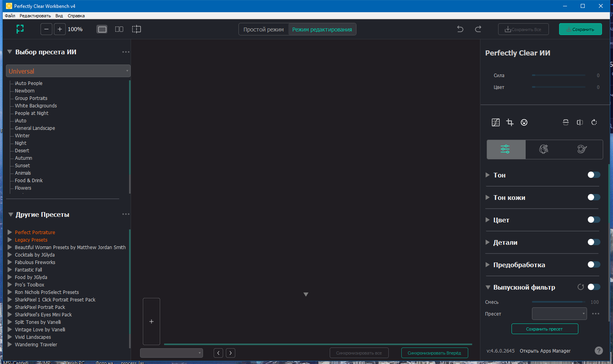
Task: Open options menu for Другие Пресеты
Action: (x=126, y=214)
